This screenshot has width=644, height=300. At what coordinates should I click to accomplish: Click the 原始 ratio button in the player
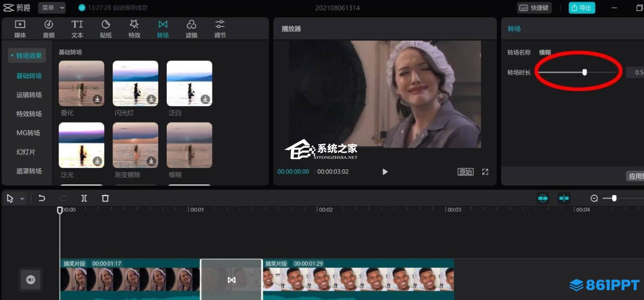pos(465,172)
